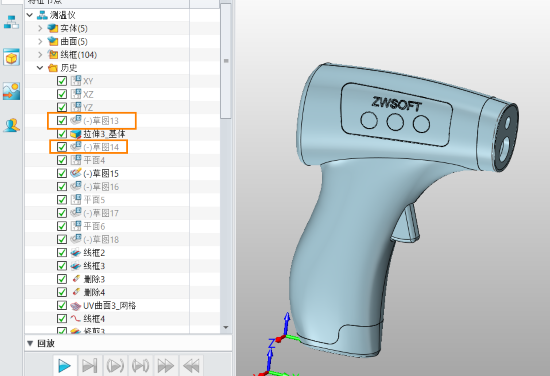The height and width of the screenshot is (376, 550).
Task: Expand the 线框(104) node
Action: pos(40,54)
